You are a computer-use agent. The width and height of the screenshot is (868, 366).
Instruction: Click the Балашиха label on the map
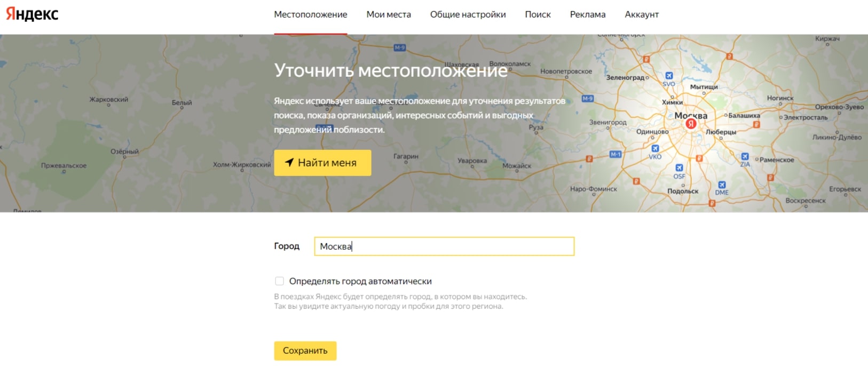point(744,115)
